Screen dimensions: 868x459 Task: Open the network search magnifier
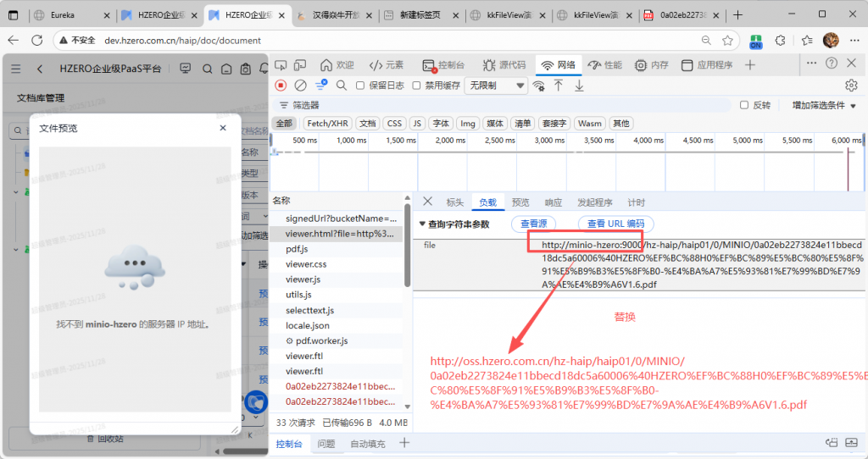[x=341, y=86]
